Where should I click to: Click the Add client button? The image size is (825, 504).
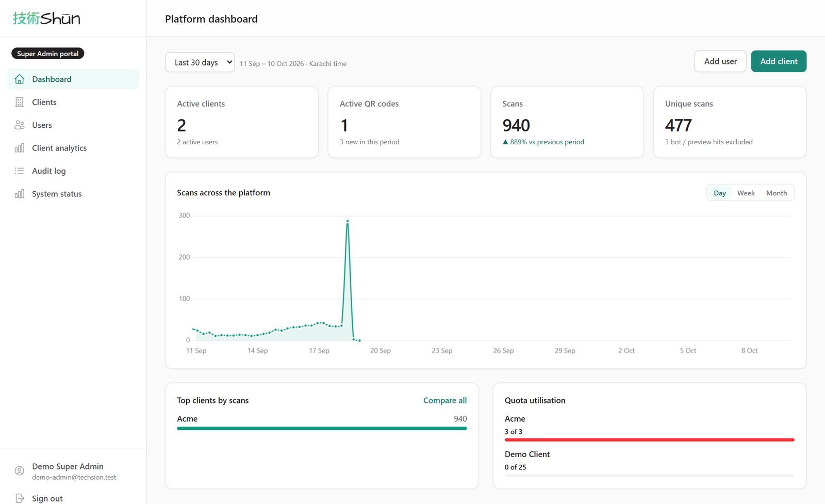click(779, 61)
